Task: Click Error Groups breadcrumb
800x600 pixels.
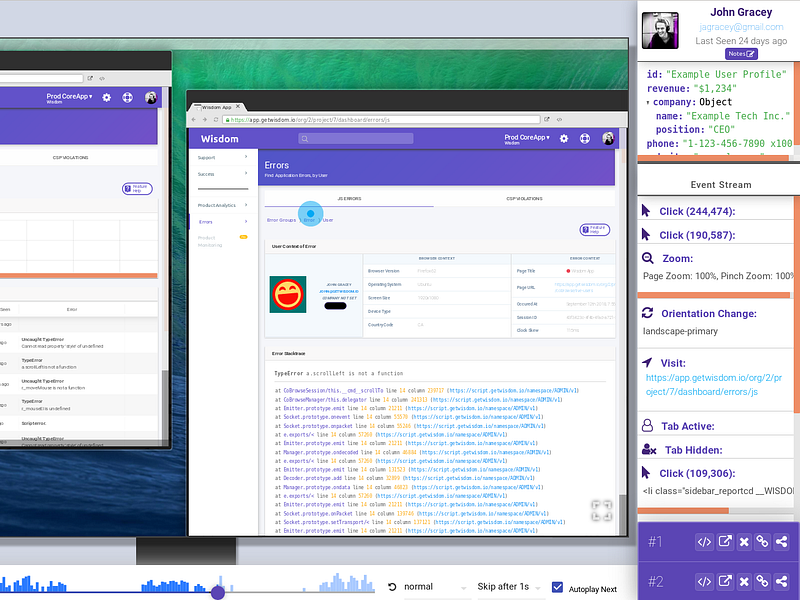Action: 281,220
